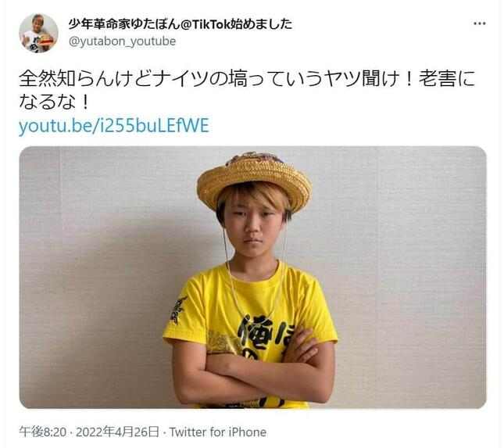Click the 2022年4月26日 date text
The height and width of the screenshot is (448, 504).
(117, 432)
